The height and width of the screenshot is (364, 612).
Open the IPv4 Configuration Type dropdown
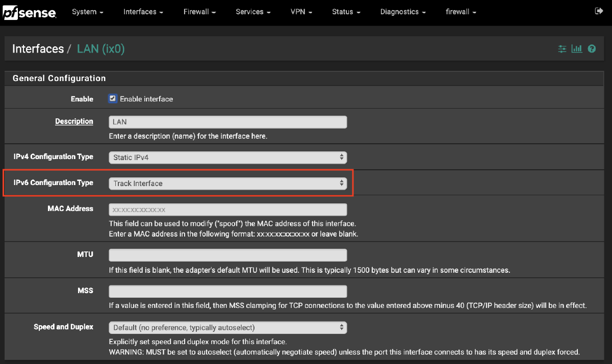[227, 157]
